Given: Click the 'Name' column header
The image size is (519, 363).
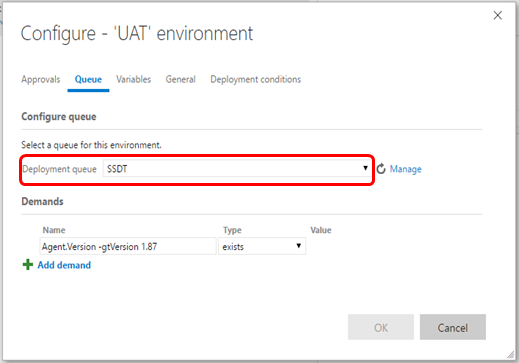Looking at the screenshot, I should coord(54,230).
